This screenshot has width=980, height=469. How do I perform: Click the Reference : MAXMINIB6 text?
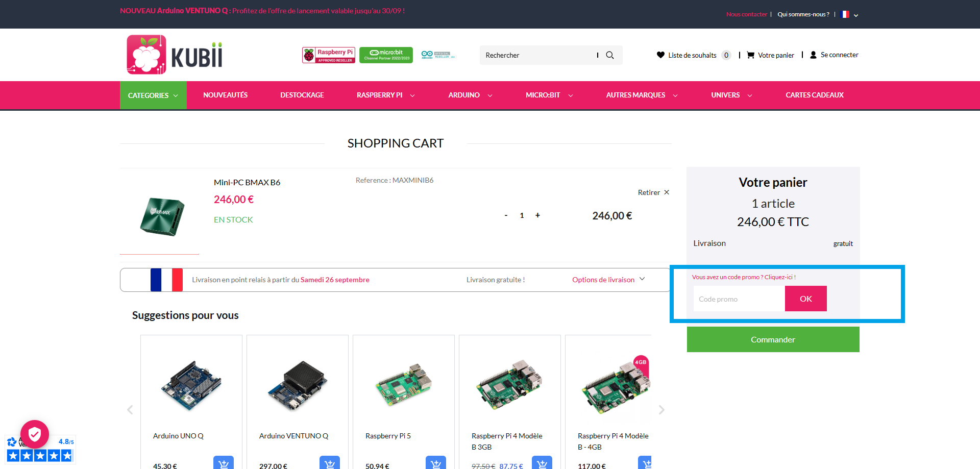click(x=395, y=180)
